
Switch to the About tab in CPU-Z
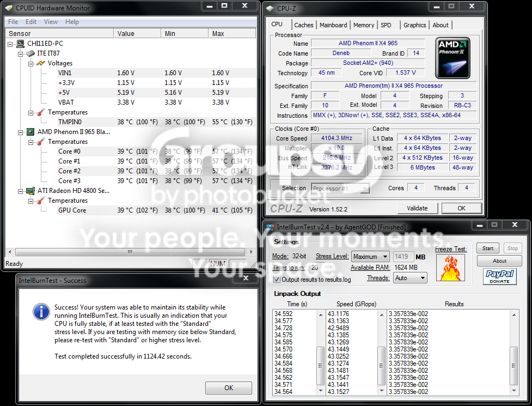pos(441,25)
